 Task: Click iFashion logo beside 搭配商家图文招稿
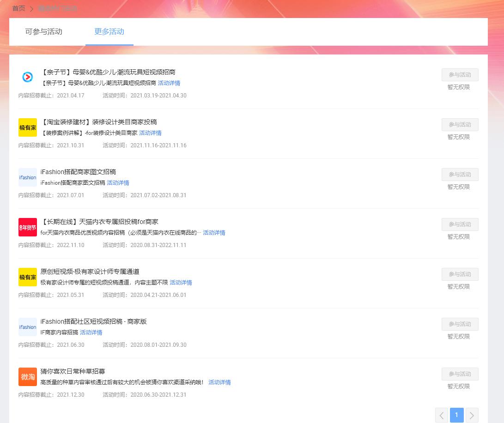[28, 177]
